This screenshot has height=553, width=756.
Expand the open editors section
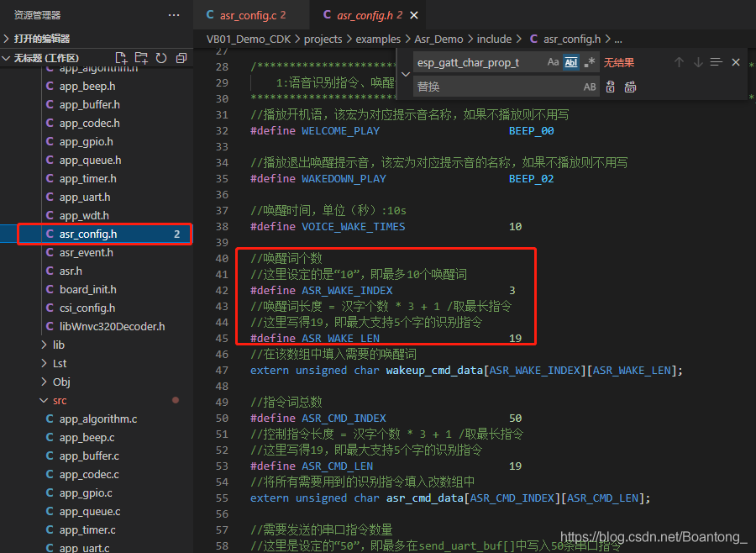(97, 39)
